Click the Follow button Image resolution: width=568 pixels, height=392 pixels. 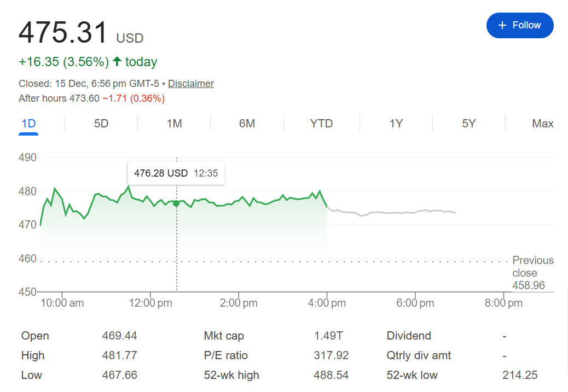tap(519, 25)
